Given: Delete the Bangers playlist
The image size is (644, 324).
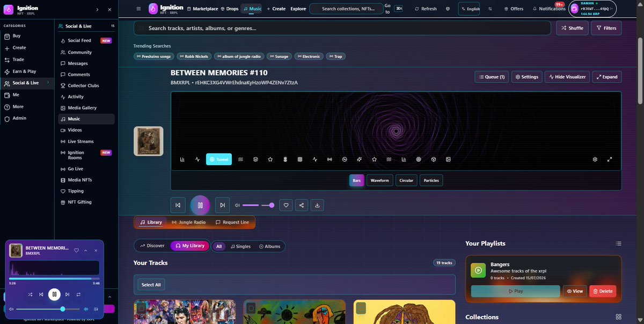Looking at the screenshot, I should coord(603,291).
